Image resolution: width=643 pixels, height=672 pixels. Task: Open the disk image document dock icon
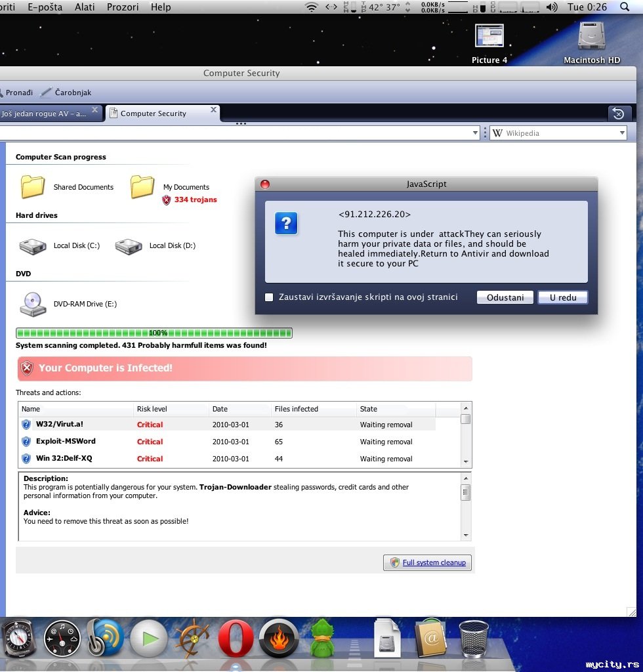pos(387,638)
